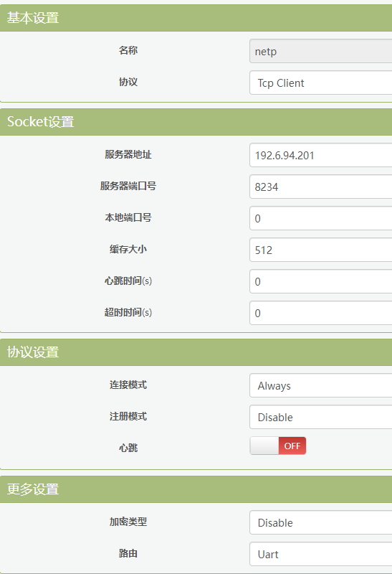The width and height of the screenshot is (392, 574).
Task: Click the 本地端口号 input field
Action: click(320, 218)
